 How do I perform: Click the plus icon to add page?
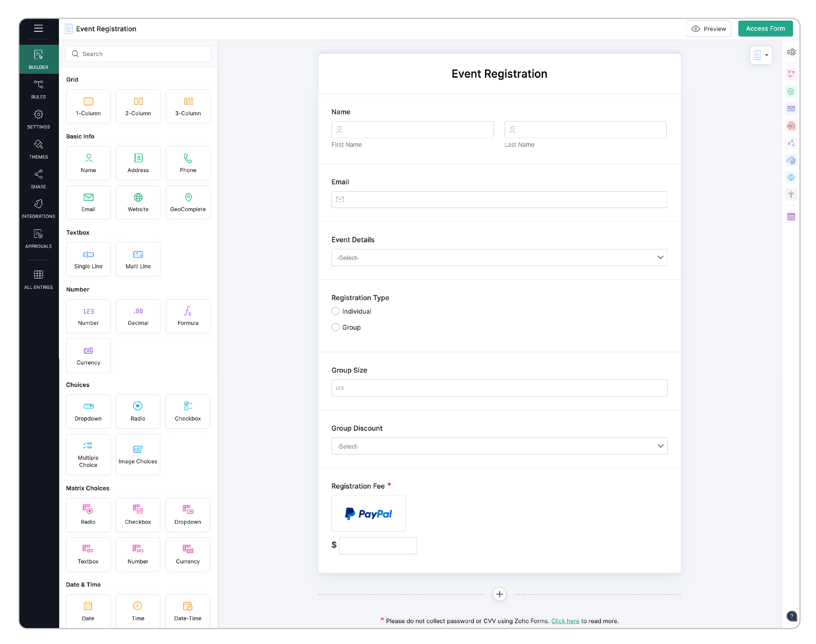499,594
